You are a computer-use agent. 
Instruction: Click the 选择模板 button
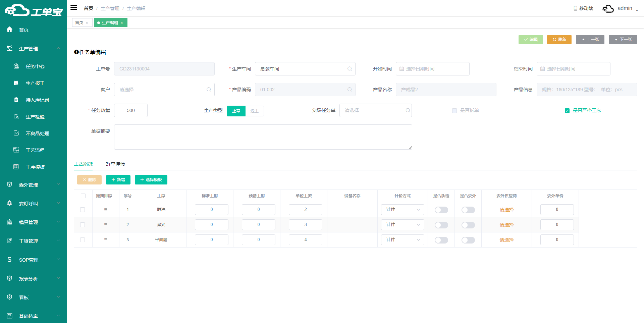[151, 180]
